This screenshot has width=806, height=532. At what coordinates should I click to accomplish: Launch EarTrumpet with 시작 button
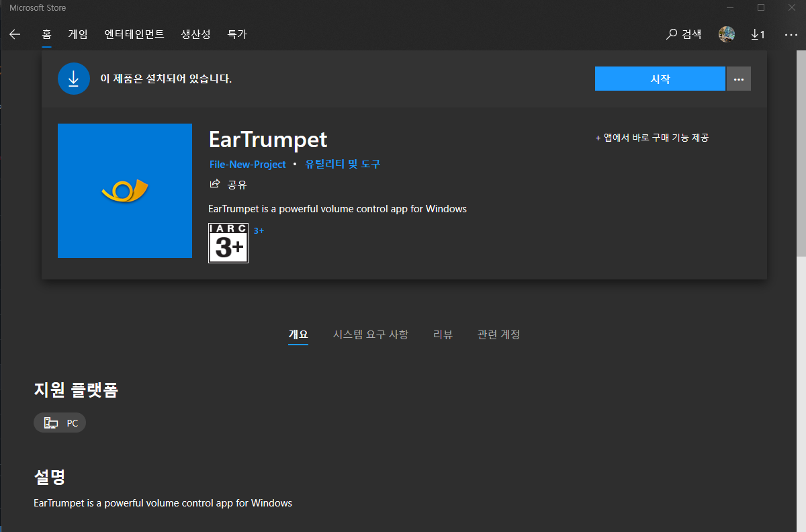tap(660, 79)
